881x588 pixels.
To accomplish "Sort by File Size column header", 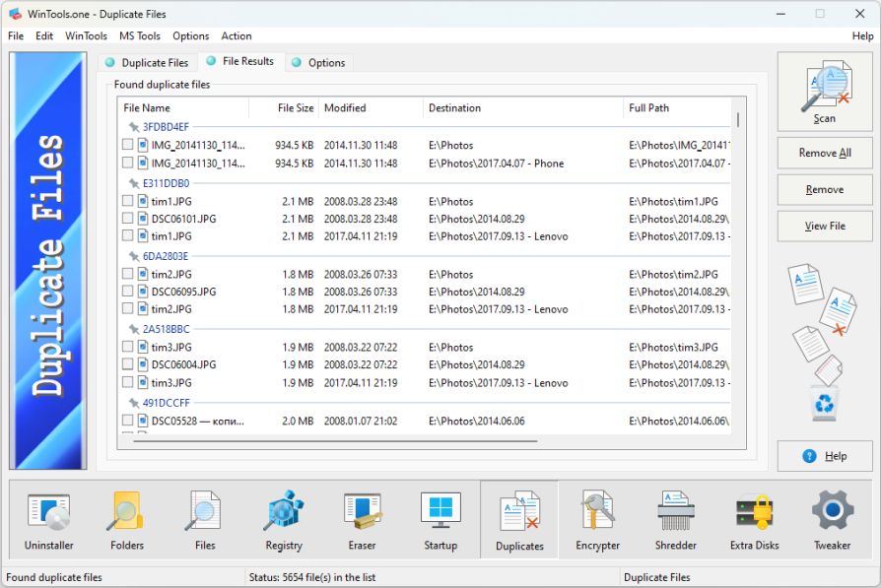I will 284,107.
